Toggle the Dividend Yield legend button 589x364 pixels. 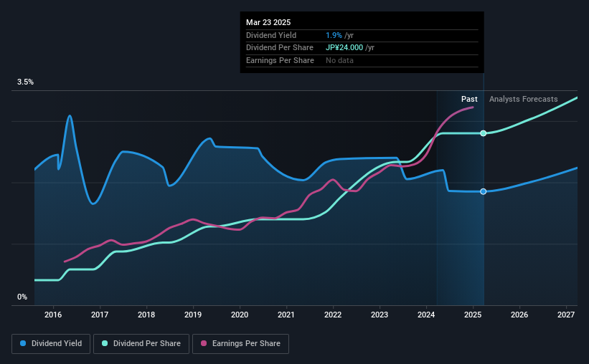[x=51, y=344]
